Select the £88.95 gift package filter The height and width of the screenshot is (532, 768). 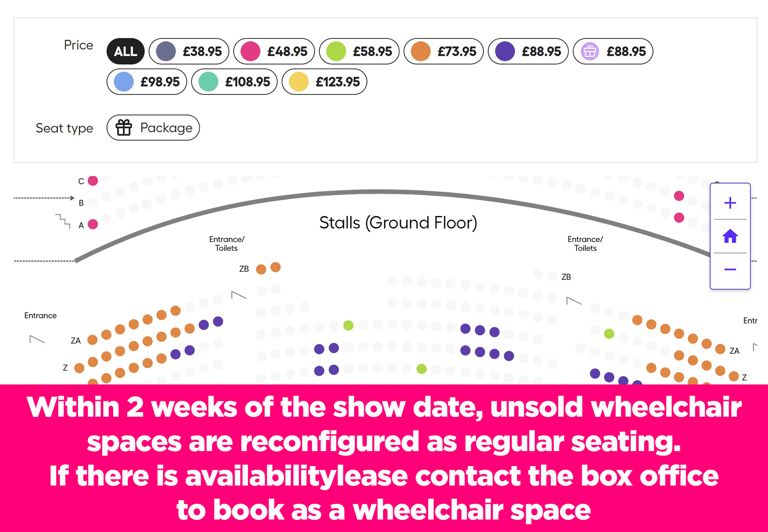pyautogui.click(x=613, y=51)
